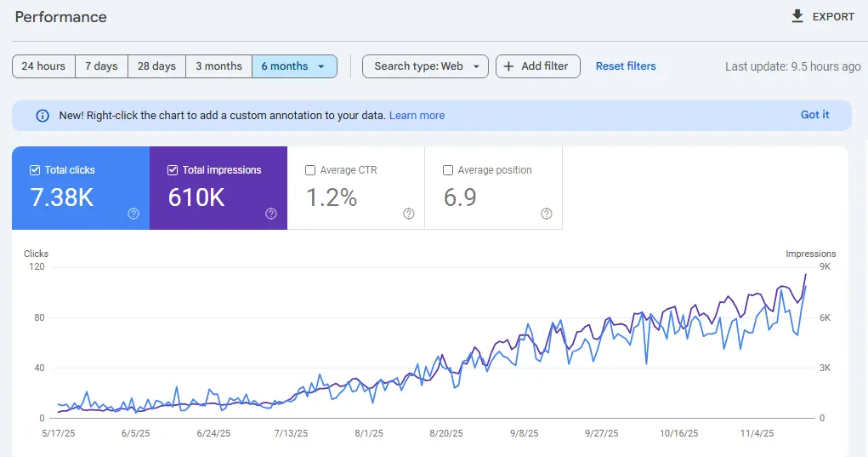Image resolution: width=868 pixels, height=457 pixels.
Task: Enable the Average CTR checkbox
Action: pos(310,170)
